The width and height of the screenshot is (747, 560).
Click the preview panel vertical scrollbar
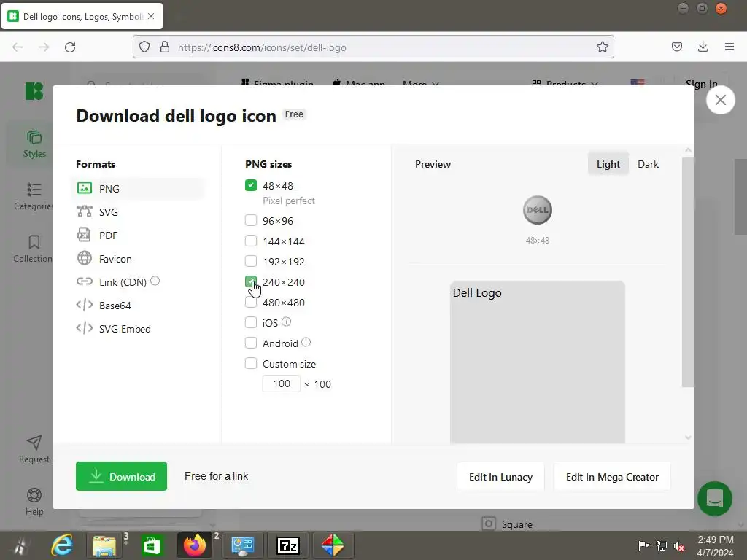[x=688, y=272]
